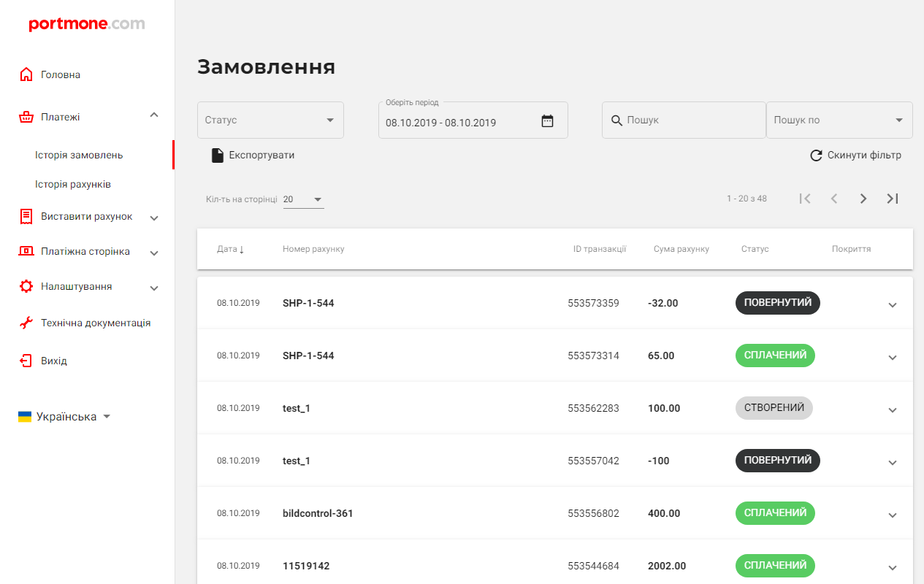Screen dimensions: 924x584
Task: Expand the Виставити рахунок menu section
Action: tap(154, 218)
